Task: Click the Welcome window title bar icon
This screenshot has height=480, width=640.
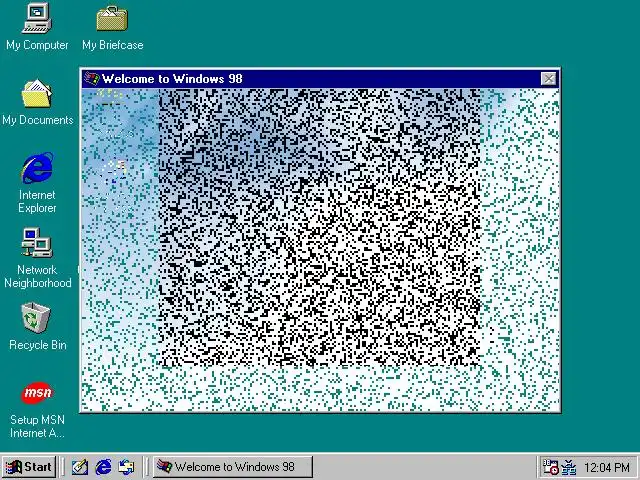Action: pyautogui.click(x=91, y=78)
